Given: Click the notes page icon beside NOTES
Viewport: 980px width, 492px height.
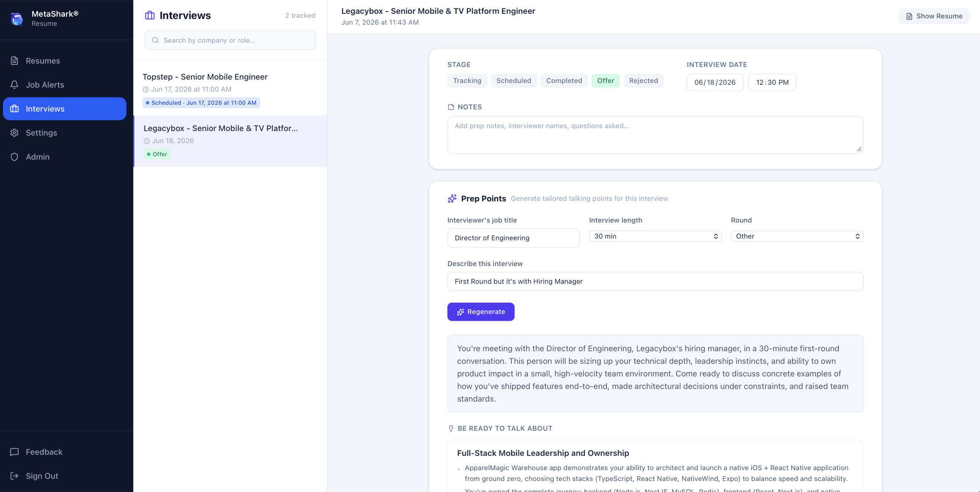Looking at the screenshot, I should click(x=451, y=107).
